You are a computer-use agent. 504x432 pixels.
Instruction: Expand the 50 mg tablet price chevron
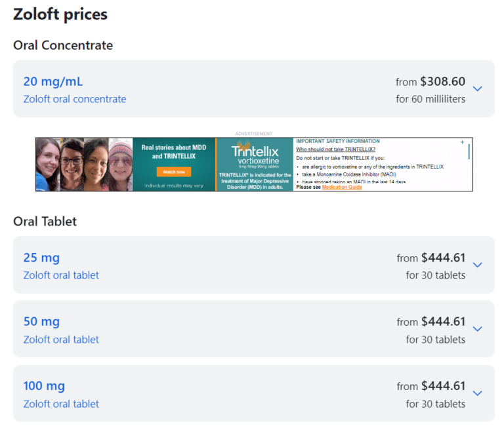[477, 329]
